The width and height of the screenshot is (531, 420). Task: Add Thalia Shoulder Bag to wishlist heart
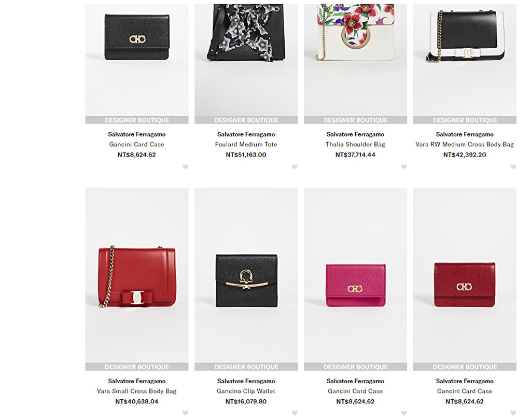click(x=403, y=166)
